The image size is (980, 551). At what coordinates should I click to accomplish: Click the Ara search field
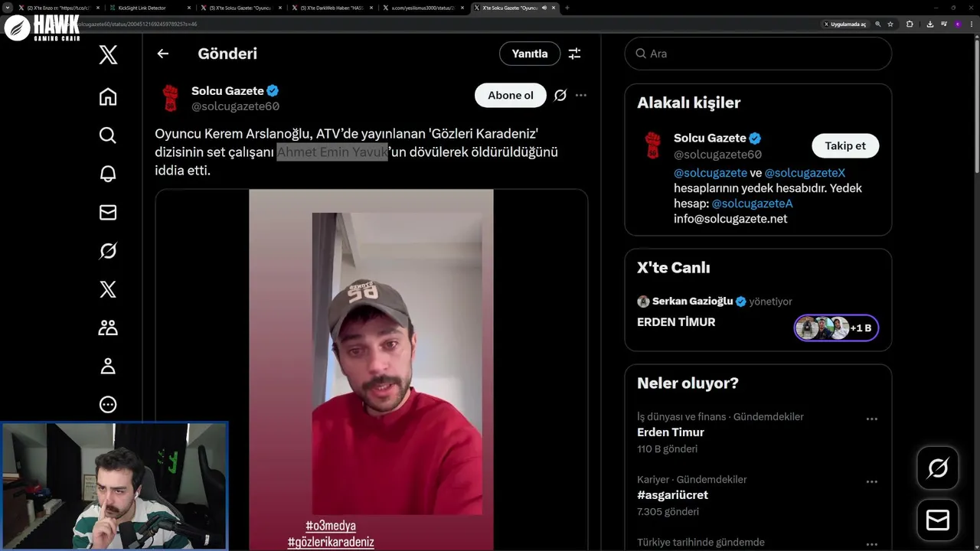758,54
